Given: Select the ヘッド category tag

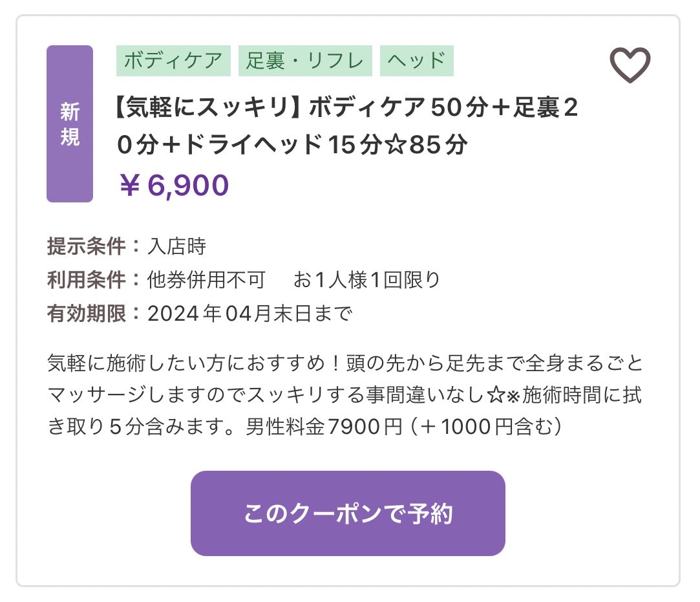Looking at the screenshot, I should click(416, 60).
